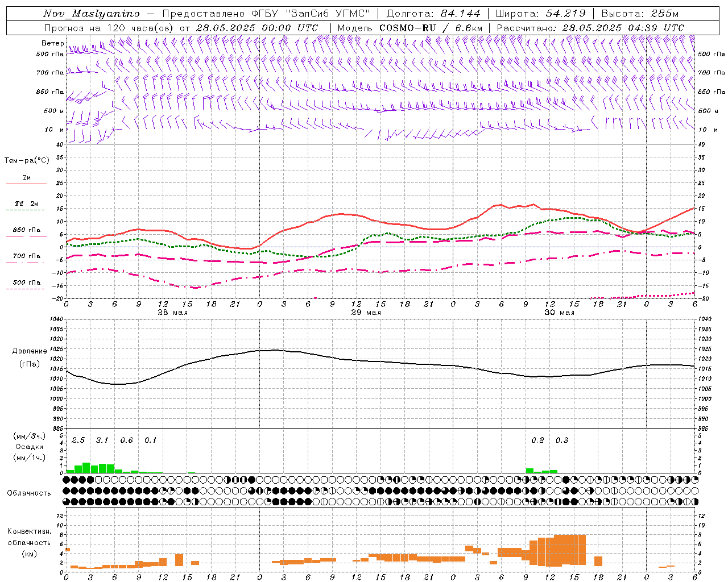Click the '28 мая' date label
The width and height of the screenshot is (728, 582).
click(x=172, y=313)
